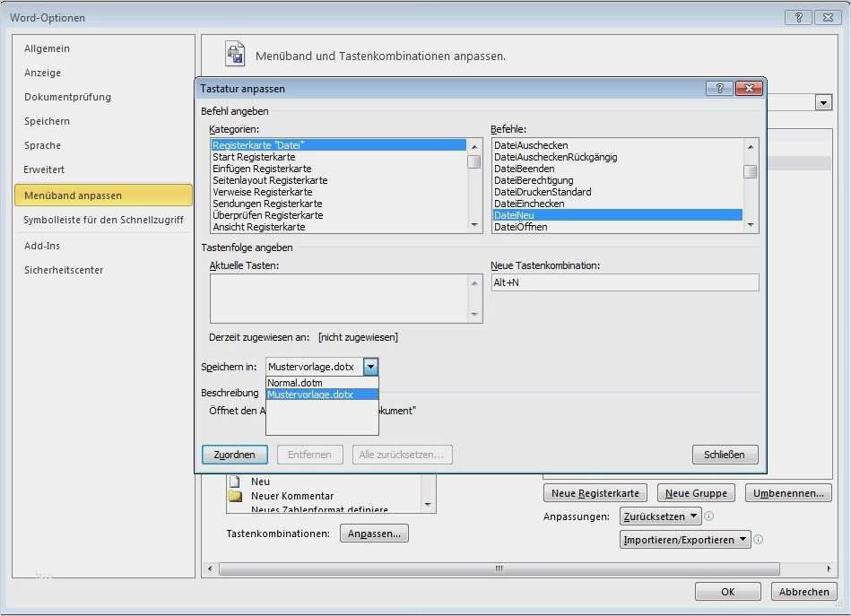This screenshot has height=616, width=851.
Task: Switch to the Sicherheitscenter category
Action: tap(64, 270)
